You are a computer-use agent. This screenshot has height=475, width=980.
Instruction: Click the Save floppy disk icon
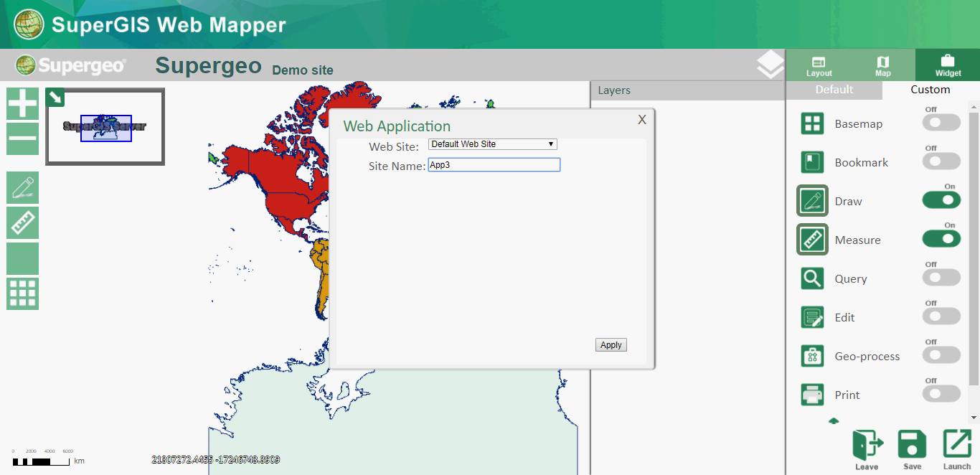[x=913, y=450]
